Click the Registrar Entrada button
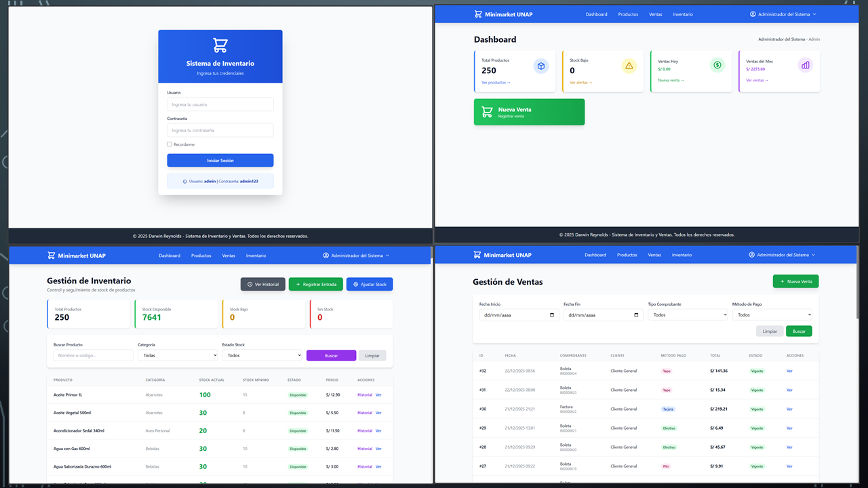The image size is (868, 488). click(315, 284)
